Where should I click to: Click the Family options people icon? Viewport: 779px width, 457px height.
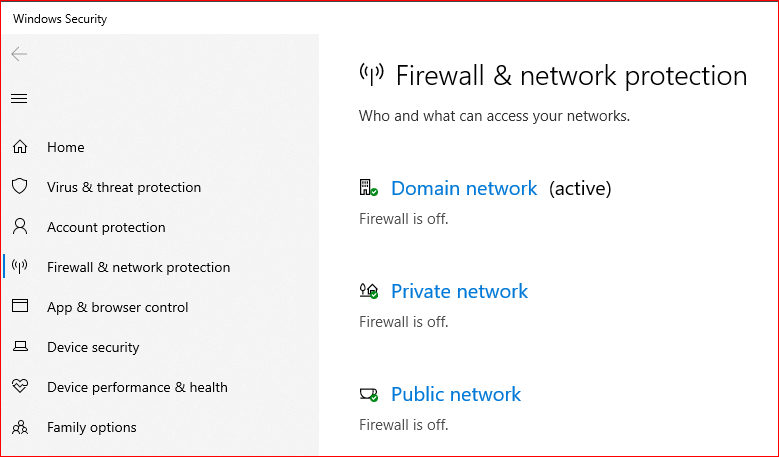pyautogui.click(x=19, y=427)
